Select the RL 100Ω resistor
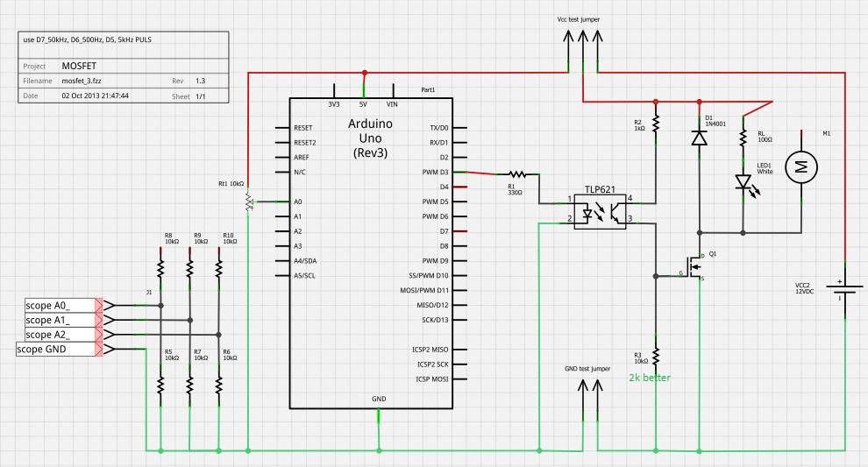The height and width of the screenshot is (467, 868). pyautogui.click(x=743, y=137)
